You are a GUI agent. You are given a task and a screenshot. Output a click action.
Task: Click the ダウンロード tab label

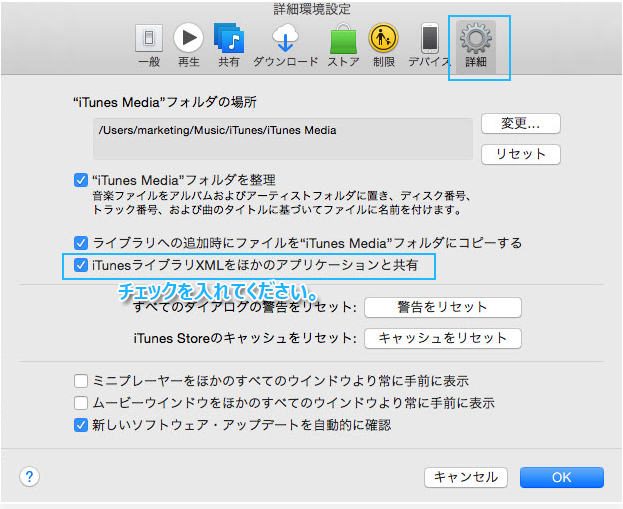[x=286, y=62]
